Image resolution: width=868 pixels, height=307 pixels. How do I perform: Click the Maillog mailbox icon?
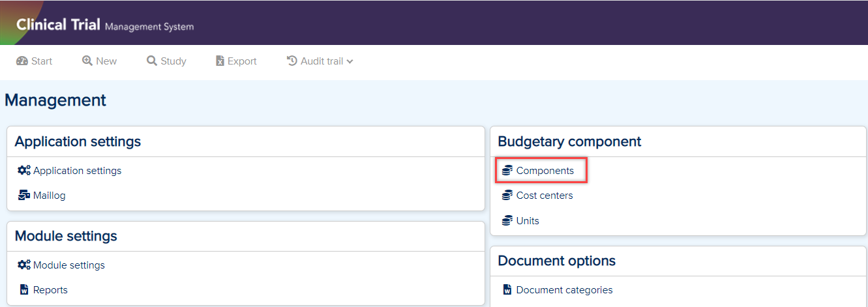24,196
